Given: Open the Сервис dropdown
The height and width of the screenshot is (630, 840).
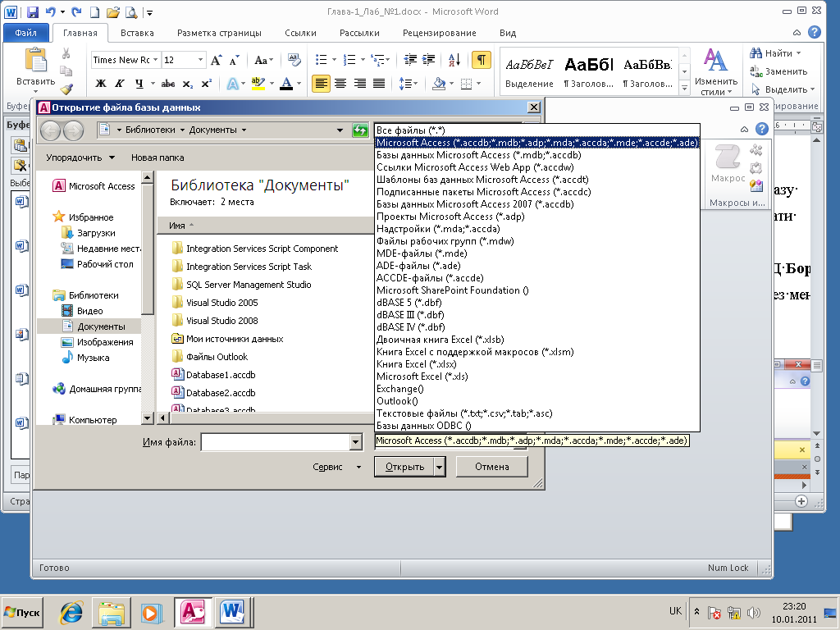Looking at the screenshot, I should coord(337,467).
